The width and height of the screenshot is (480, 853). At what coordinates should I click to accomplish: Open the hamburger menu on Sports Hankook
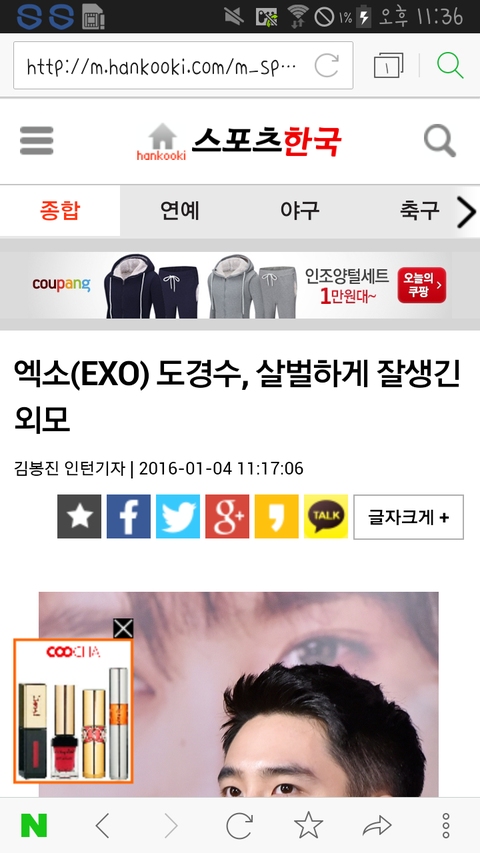[36, 141]
